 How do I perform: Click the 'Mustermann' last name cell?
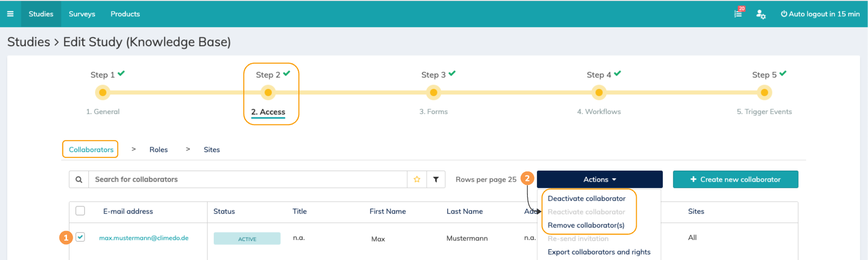(467, 238)
